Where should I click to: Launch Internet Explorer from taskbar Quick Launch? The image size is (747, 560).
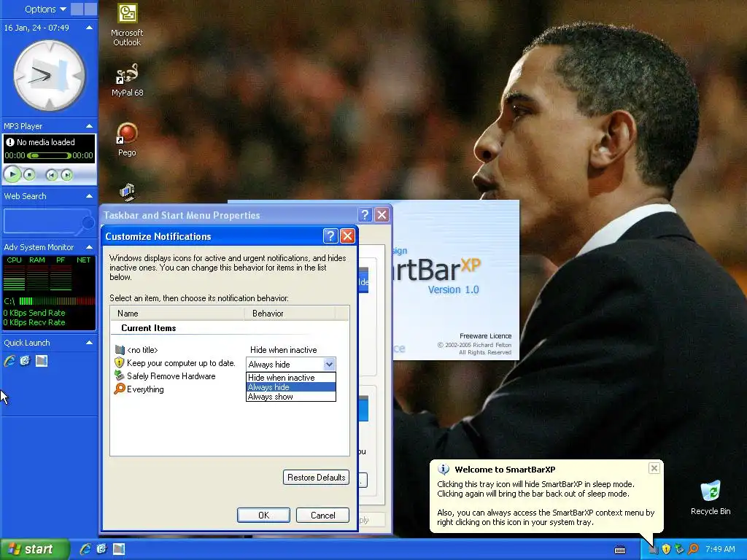(85, 549)
